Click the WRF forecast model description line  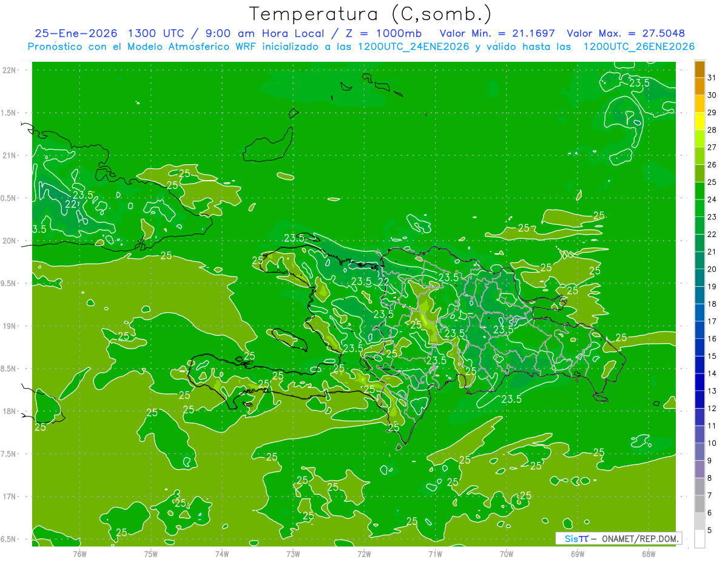pos(362,47)
